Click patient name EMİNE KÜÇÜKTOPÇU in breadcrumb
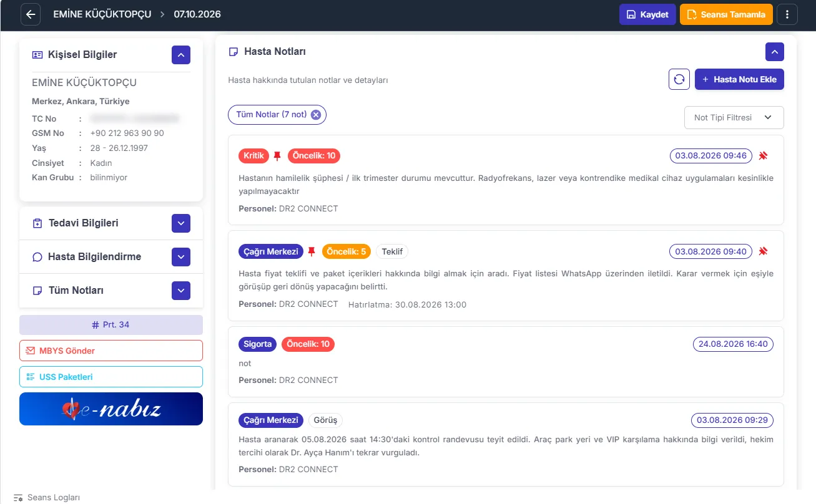The width and height of the screenshot is (816, 504). (x=102, y=14)
